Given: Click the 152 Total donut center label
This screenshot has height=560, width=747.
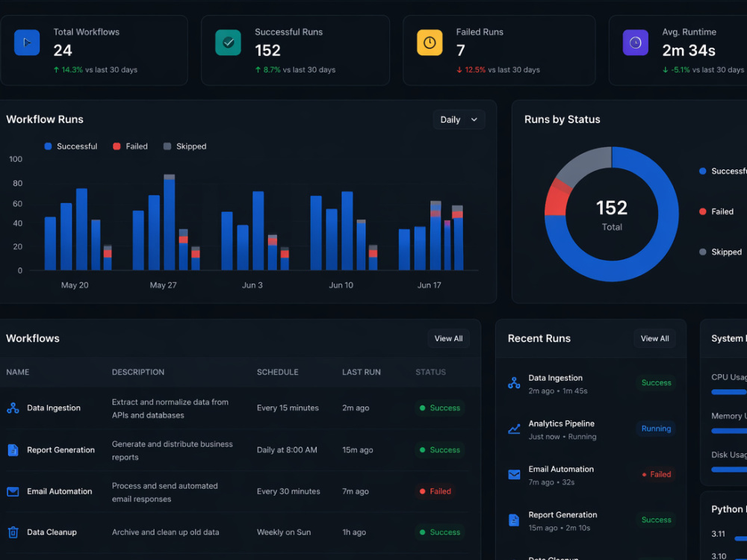Looking at the screenshot, I should 612,215.
